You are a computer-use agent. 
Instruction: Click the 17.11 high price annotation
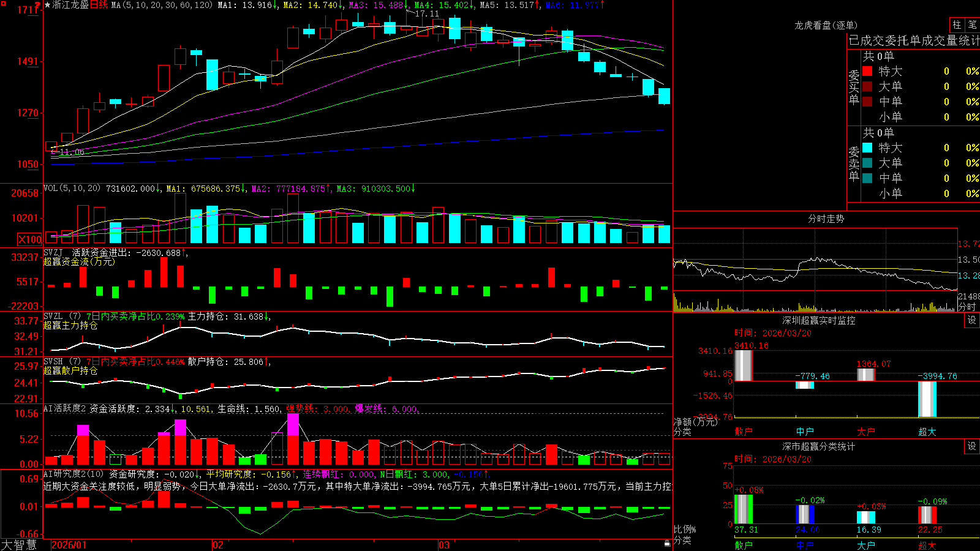(x=427, y=13)
